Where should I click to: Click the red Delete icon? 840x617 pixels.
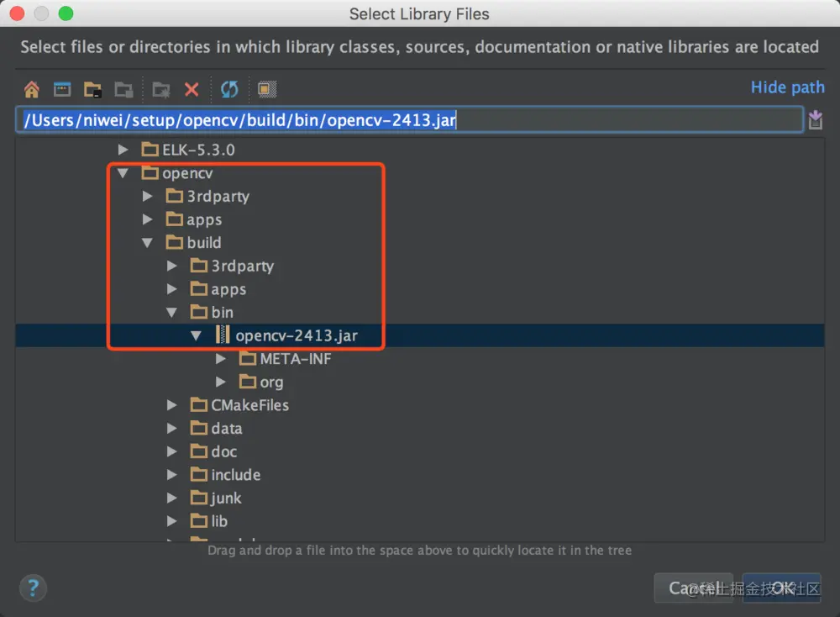click(192, 89)
